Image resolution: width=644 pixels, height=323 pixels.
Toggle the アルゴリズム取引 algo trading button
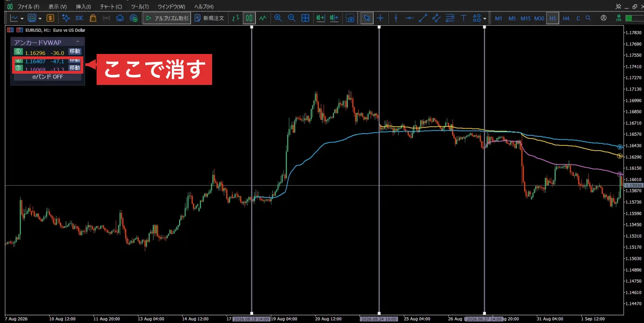pyautogui.click(x=167, y=18)
